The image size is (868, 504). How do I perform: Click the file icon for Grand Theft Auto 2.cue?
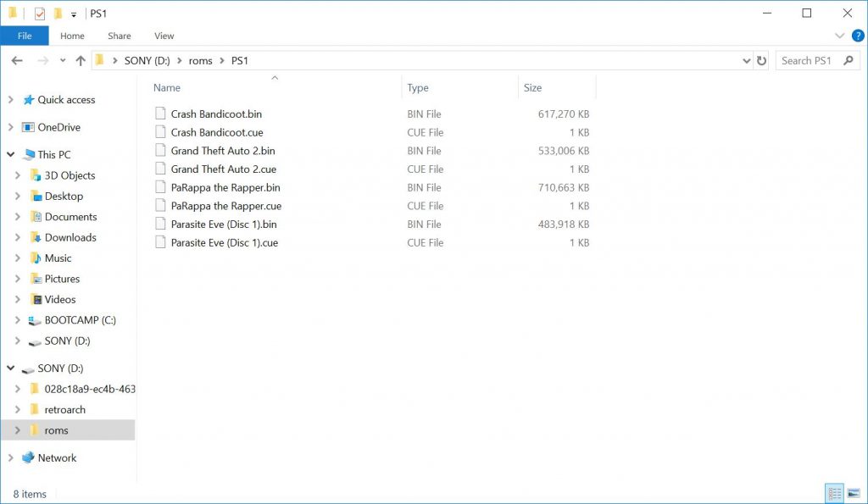point(160,169)
